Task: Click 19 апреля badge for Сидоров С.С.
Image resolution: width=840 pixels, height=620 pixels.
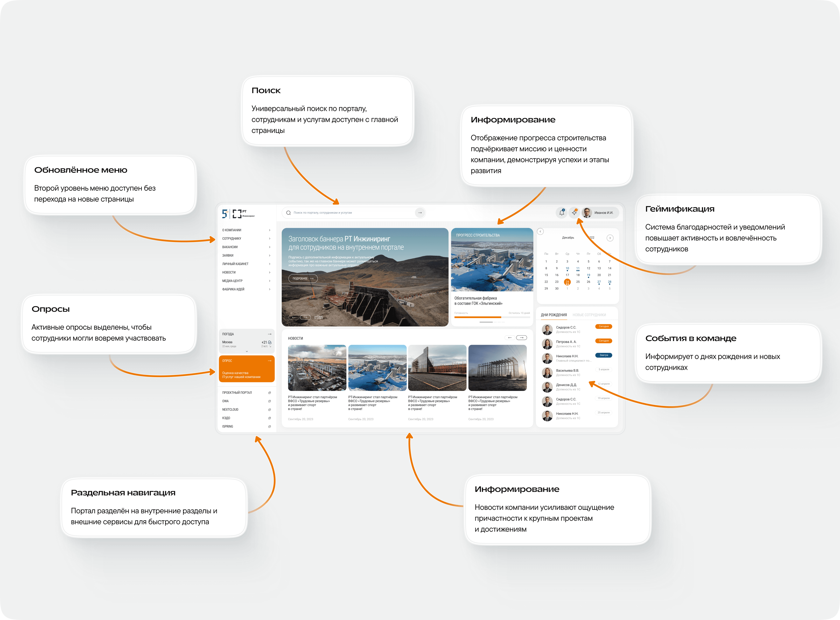Action: [x=604, y=398]
